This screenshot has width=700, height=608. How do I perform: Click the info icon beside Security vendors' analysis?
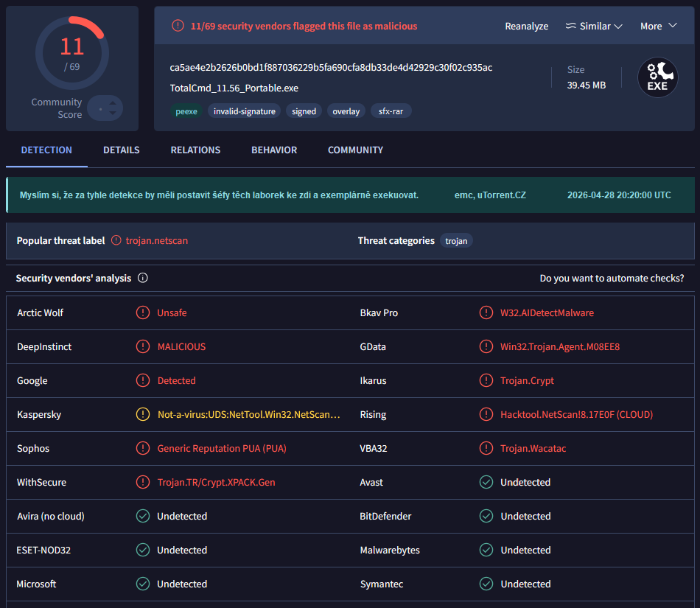(x=143, y=279)
